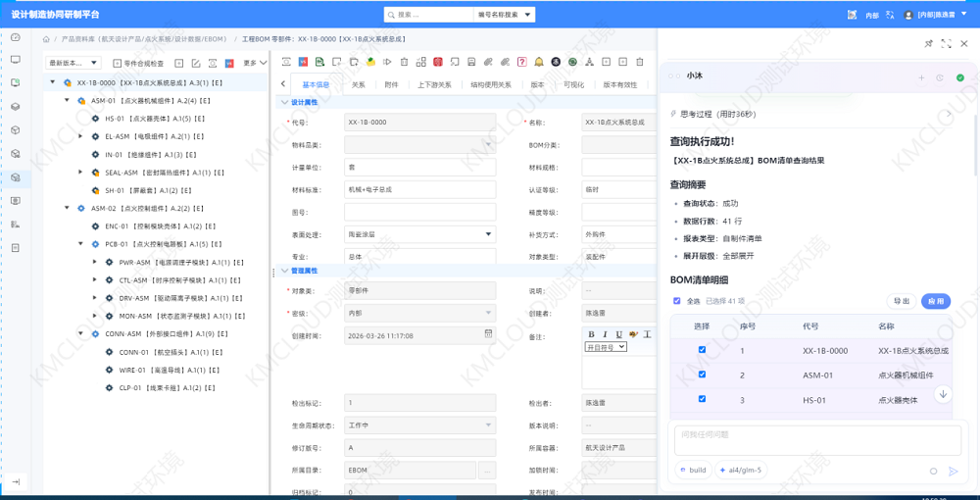This screenshot has width=980, height=500.
Task: Open the 更多 dropdown in tree toolbar
Action: (255, 63)
